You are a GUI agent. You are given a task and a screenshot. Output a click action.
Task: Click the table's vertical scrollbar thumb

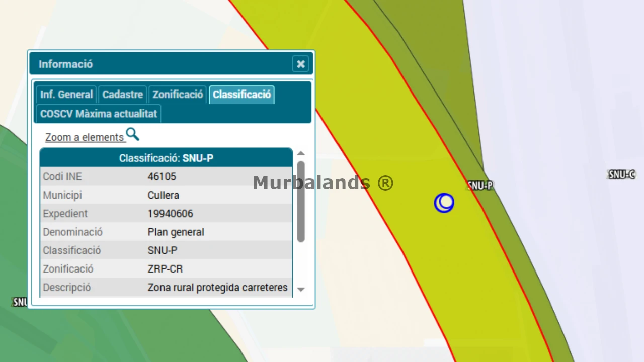pos(301,201)
